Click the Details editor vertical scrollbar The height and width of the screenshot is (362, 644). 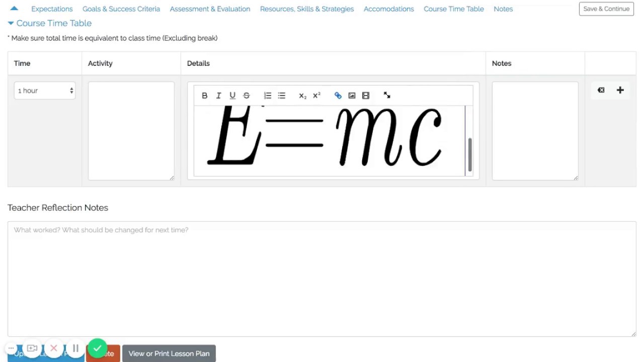470,155
